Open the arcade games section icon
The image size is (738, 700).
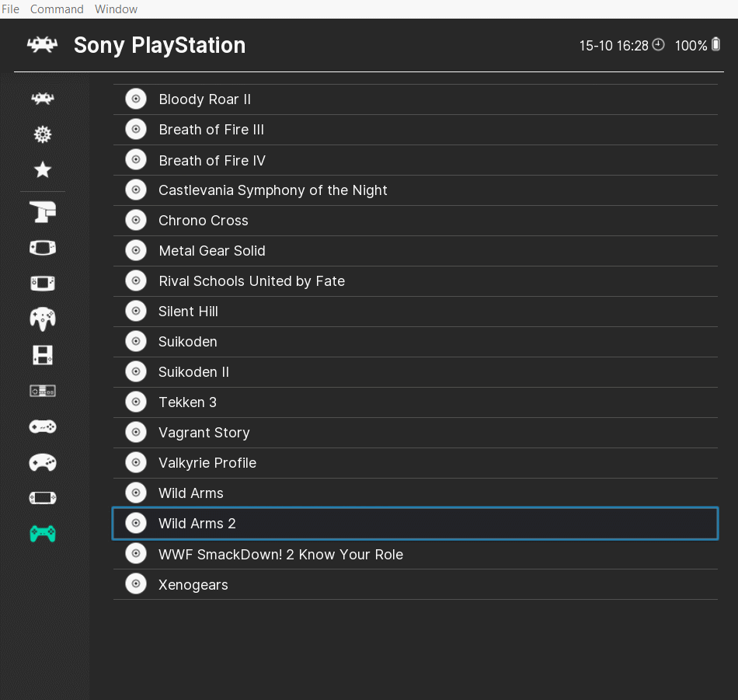click(42, 99)
